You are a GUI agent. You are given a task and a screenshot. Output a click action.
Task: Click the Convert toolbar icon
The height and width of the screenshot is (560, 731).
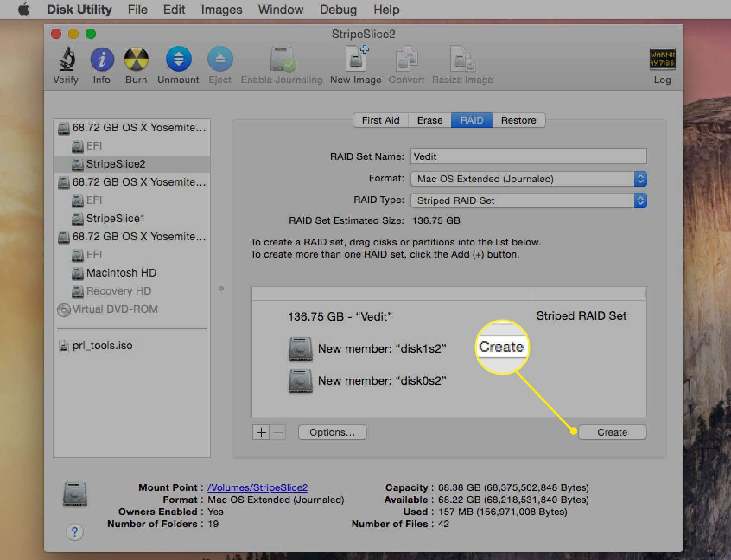click(406, 59)
